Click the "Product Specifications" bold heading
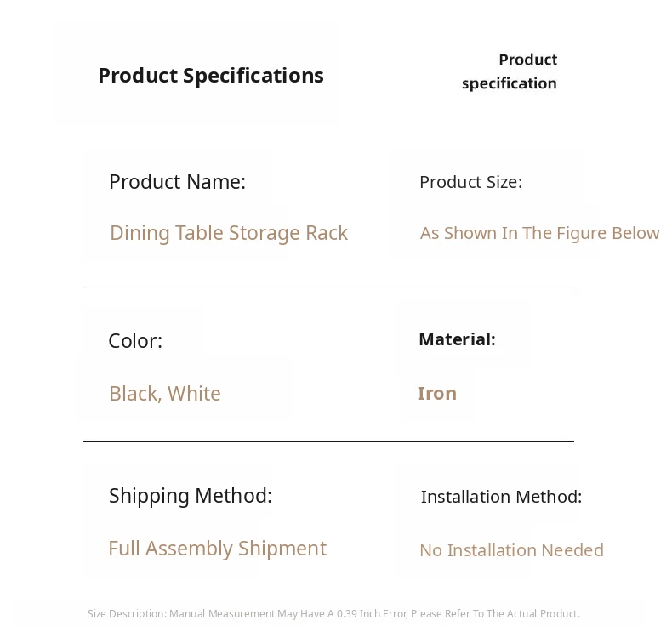The image size is (672, 643). coord(210,76)
